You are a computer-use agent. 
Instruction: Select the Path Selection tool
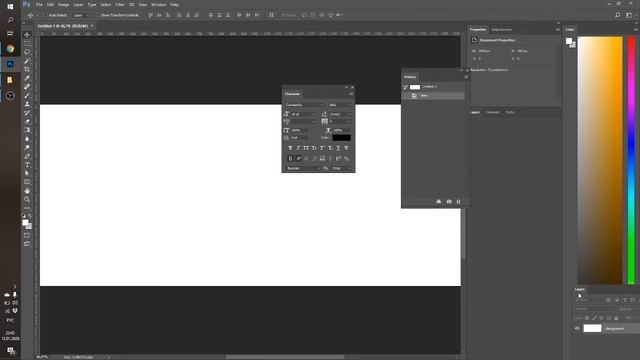pos(27,173)
